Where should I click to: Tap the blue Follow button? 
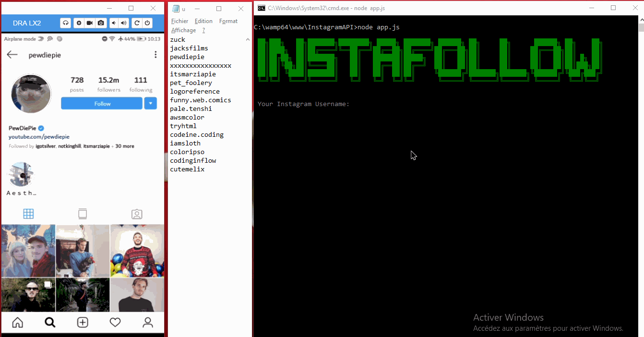pos(102,103)
